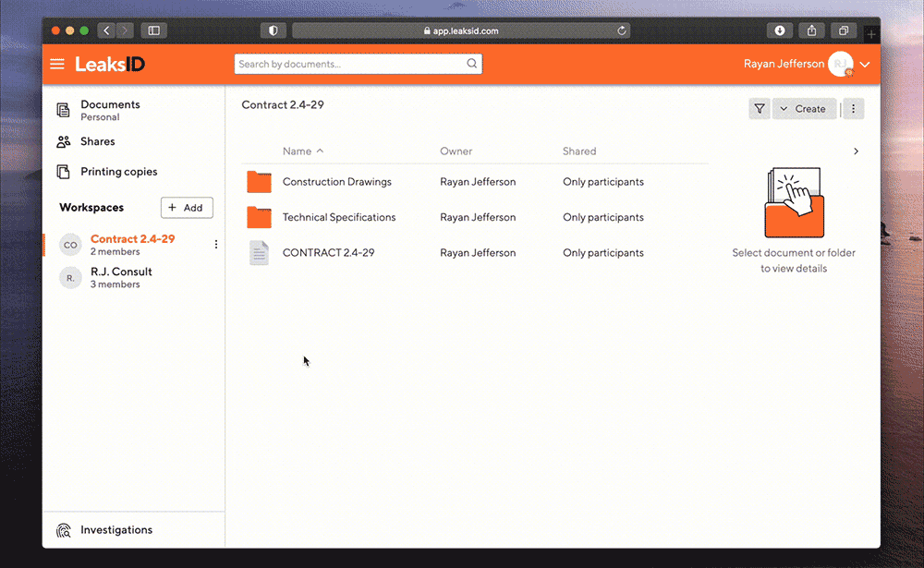Click the Technical Specifications folder icon
The image size is (924, 568).
[260, 217]
